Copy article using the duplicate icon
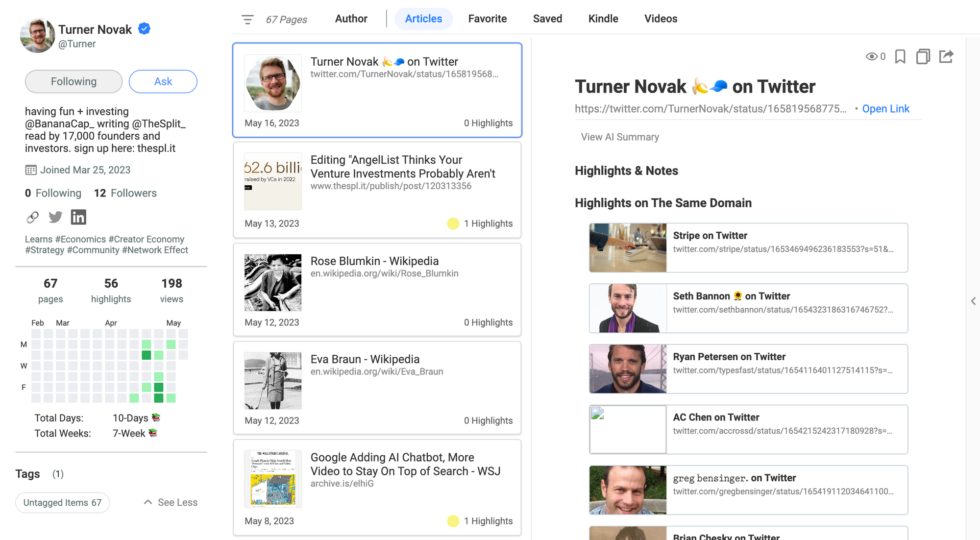 [923, 56]
